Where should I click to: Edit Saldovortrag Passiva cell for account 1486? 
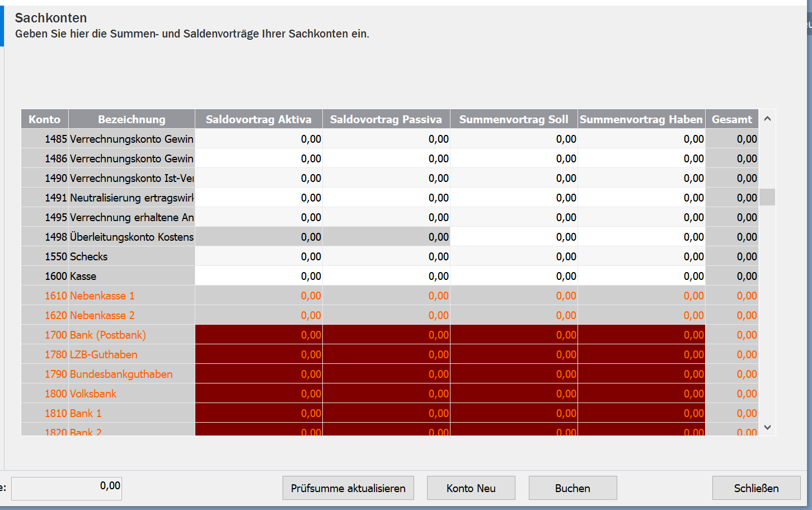tap(386, 158)
